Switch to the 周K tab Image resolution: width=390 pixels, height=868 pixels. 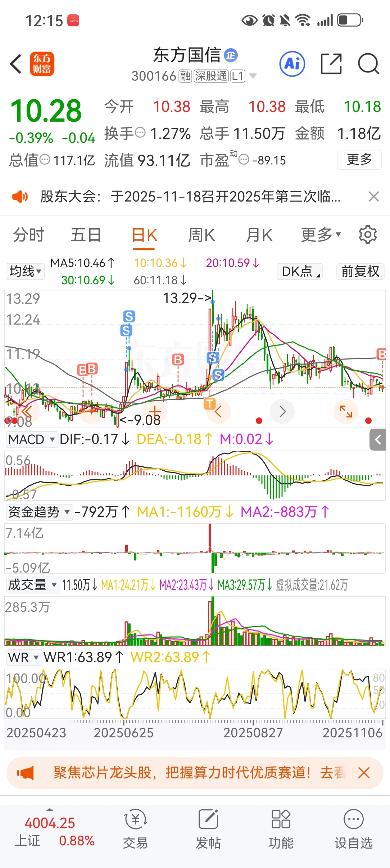[201, 235]
